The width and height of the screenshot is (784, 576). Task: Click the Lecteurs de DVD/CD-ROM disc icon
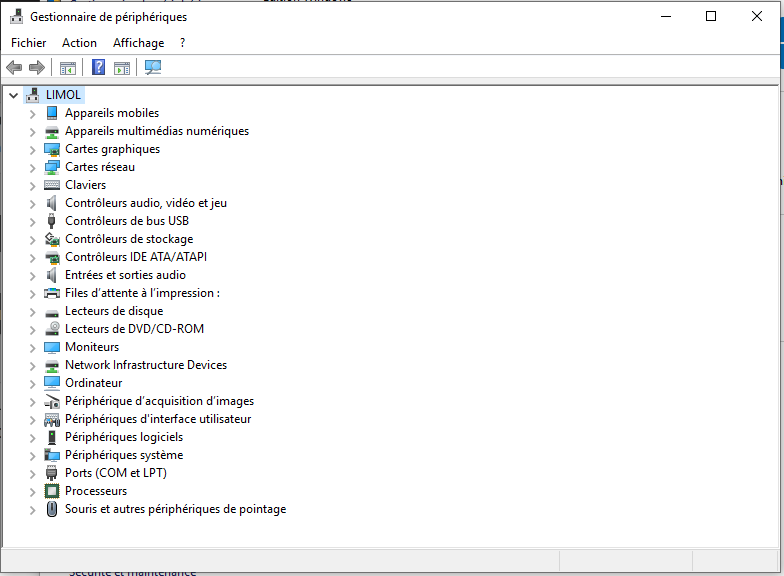point(52,329)
